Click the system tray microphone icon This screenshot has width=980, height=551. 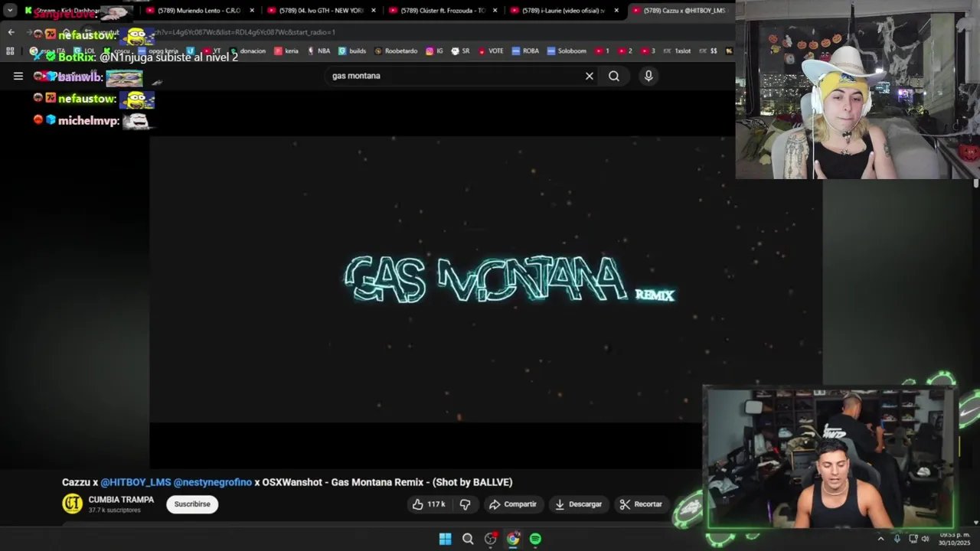[x=897, y=539]
